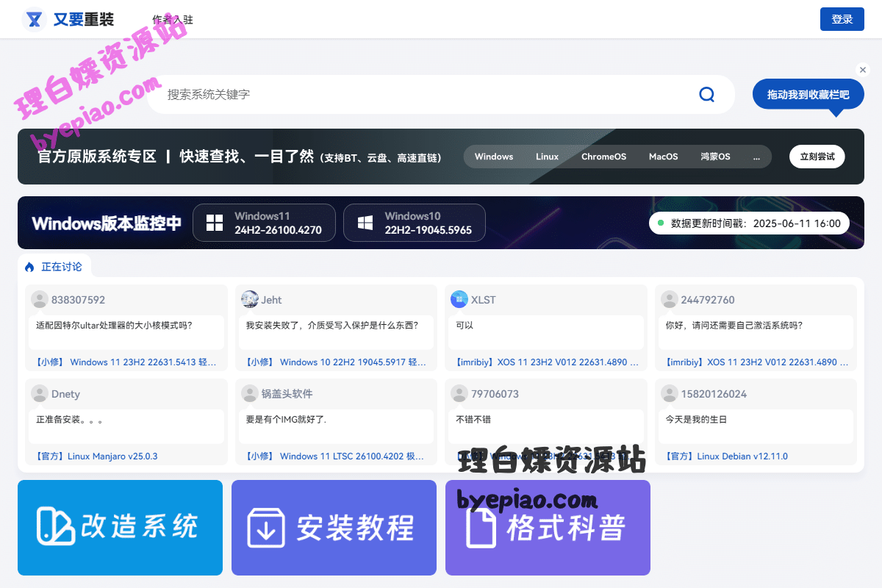Select the ChromeOS system tab
The height and width of the screenshot is (588, 882).
coord(603,157)
